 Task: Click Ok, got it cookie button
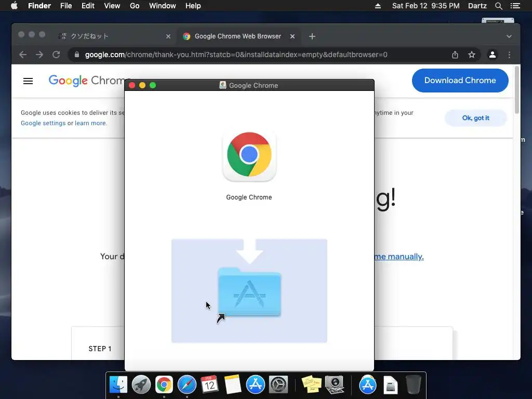coord(476,118)
